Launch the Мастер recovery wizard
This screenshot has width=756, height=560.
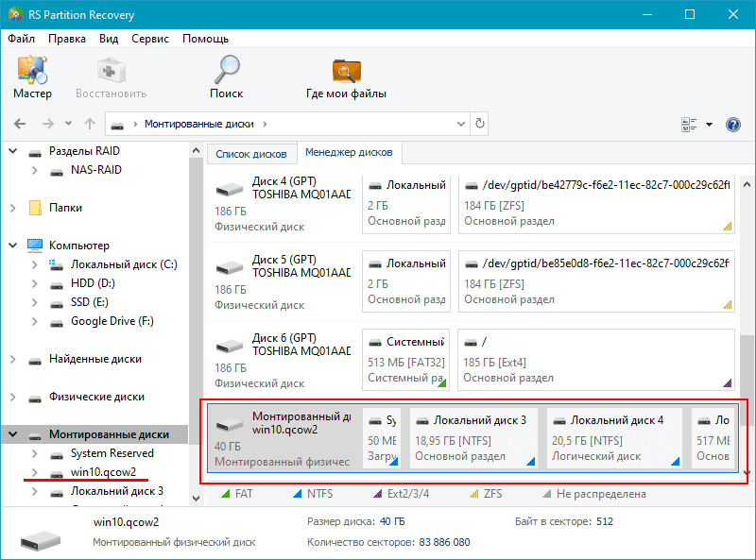32,77
